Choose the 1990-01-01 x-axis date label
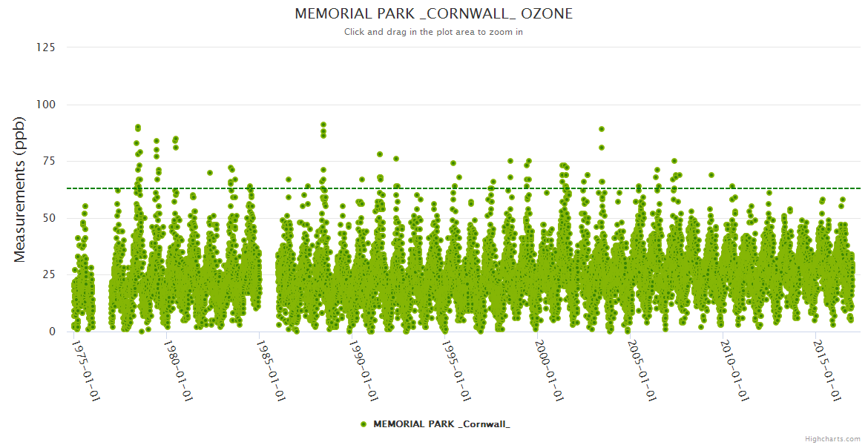 click(x=364, y=371)
